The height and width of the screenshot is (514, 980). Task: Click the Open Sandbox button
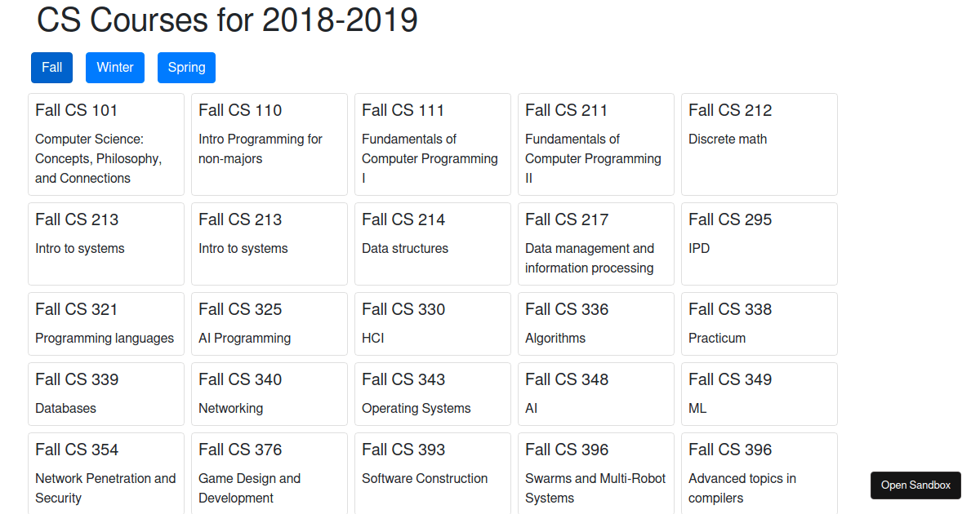tap(915, 485)
